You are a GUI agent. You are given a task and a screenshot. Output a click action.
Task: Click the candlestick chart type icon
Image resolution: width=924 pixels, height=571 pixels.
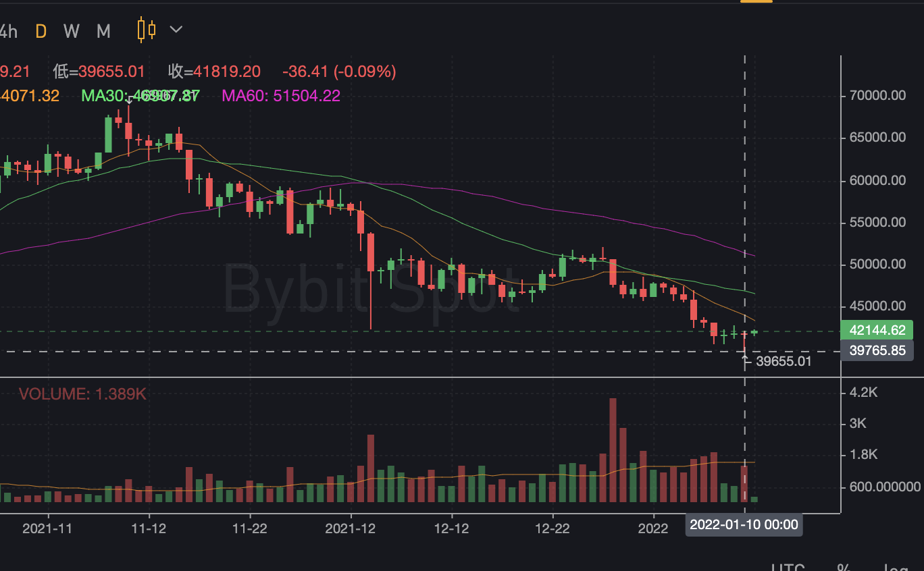pos(146,30)
